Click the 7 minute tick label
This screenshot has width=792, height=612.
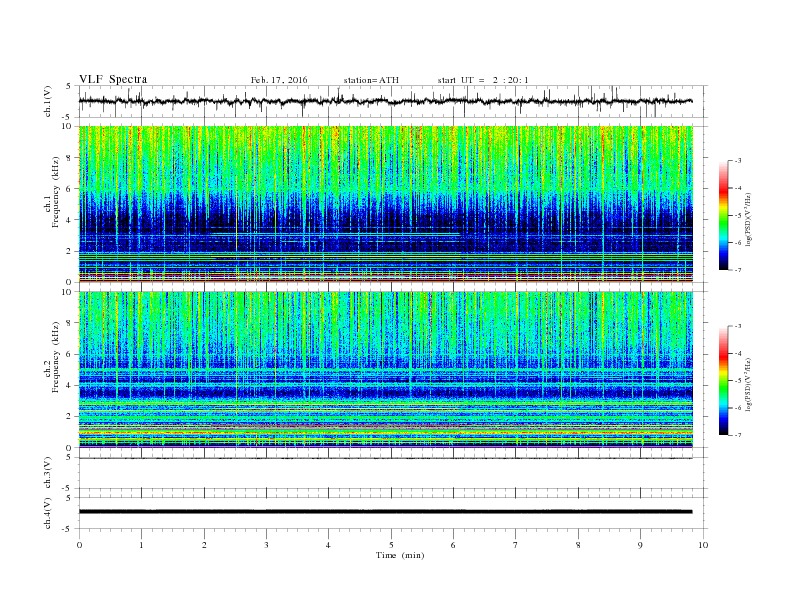pos(516,545)
